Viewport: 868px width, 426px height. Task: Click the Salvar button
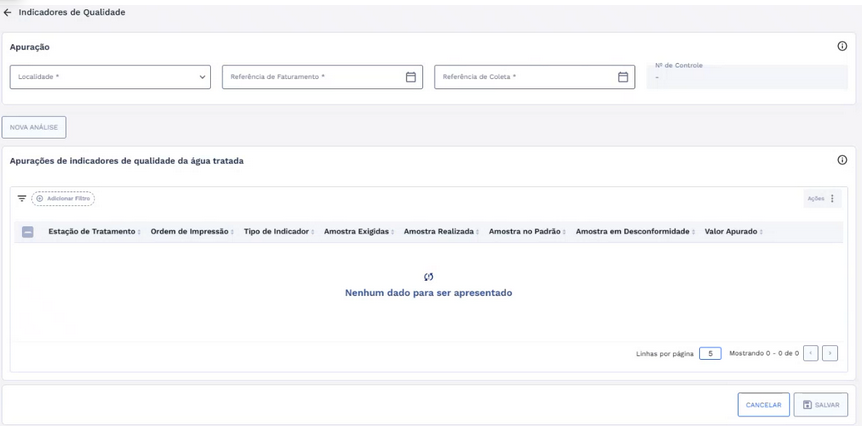[820, 405]
